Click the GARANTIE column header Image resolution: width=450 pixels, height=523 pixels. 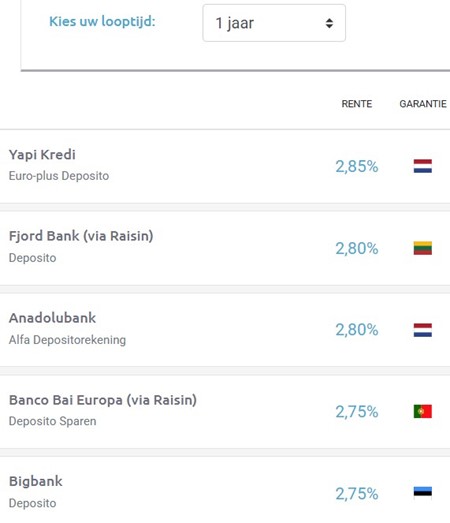(x=423, y=104)
